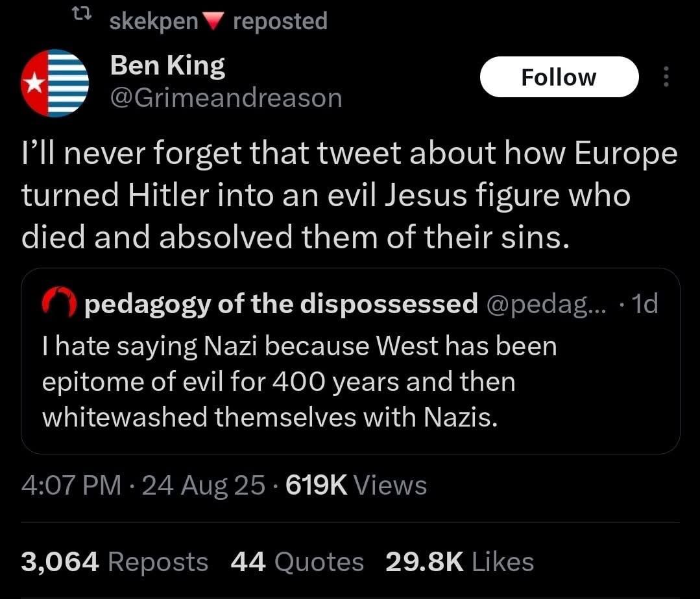The image size is (700, 599).
Task: Open Ben King's flag profile picture
Action: tap(54, 82)
